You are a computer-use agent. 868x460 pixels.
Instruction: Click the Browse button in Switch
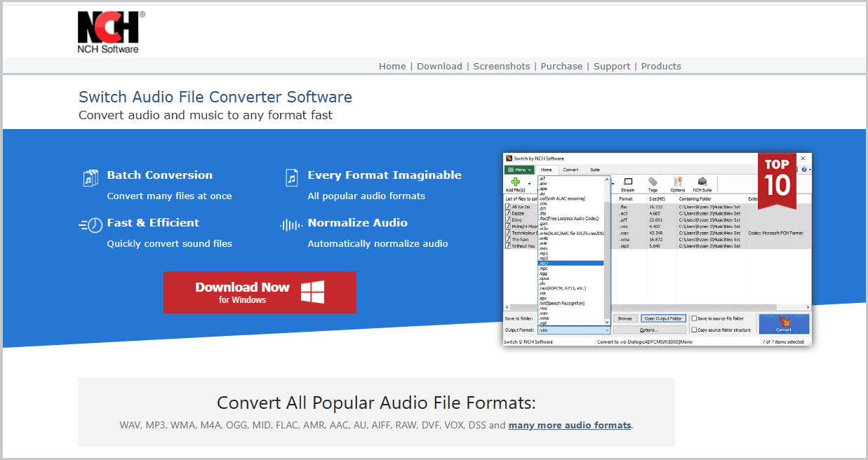coord(625,318)
